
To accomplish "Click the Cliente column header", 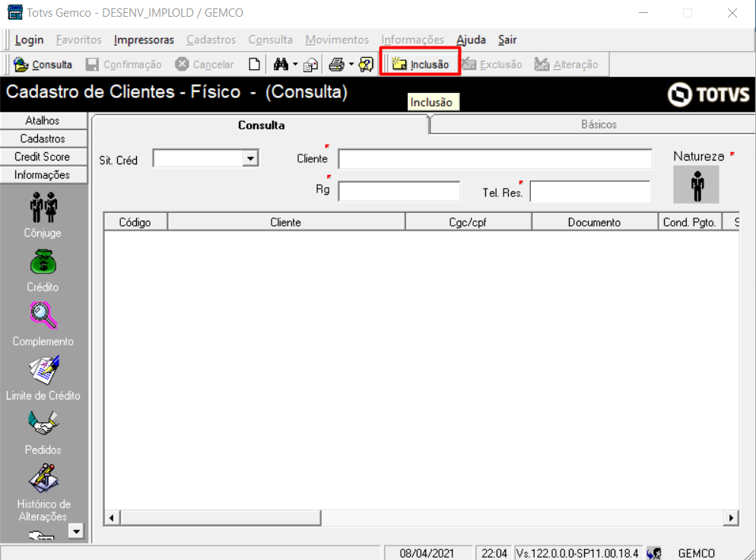I will coord(286,222).
